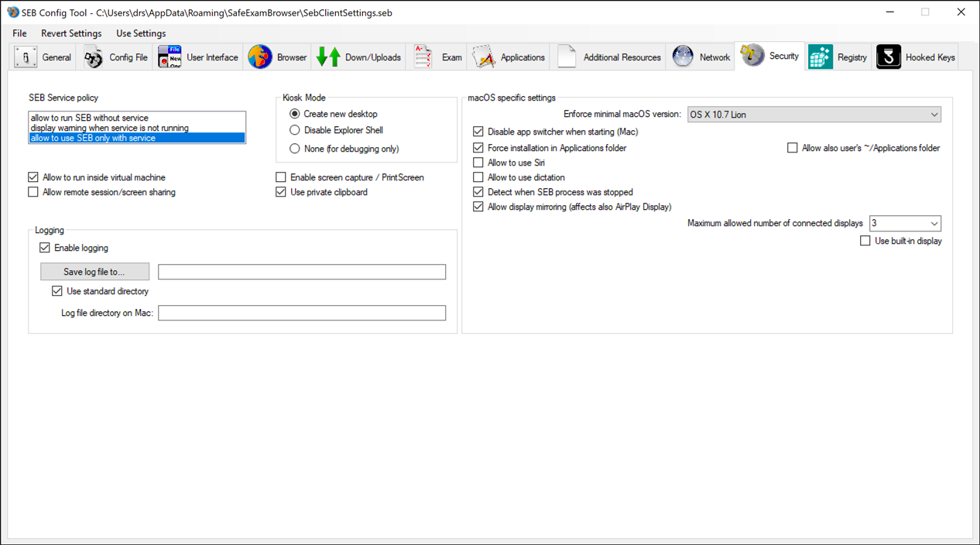Open the Use Settings menu
980x545 pixels.
point(141,33)
